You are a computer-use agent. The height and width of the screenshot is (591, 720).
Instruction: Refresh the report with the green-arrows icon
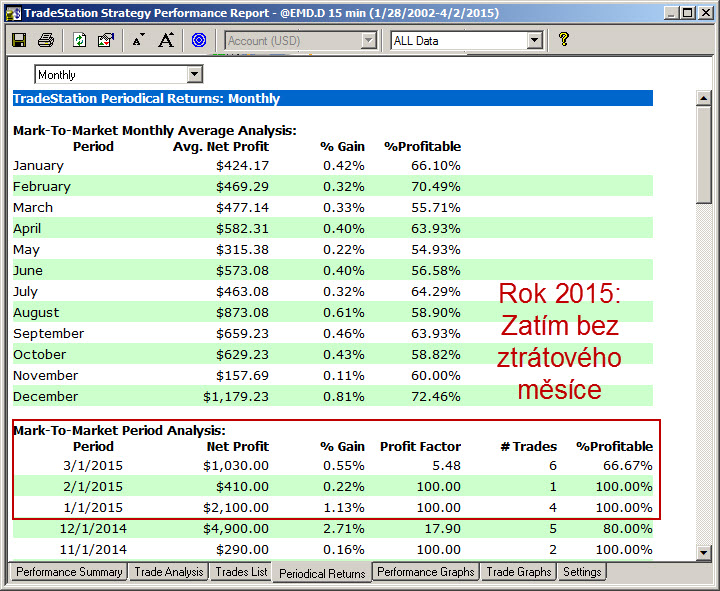click(x=79, y=40)
